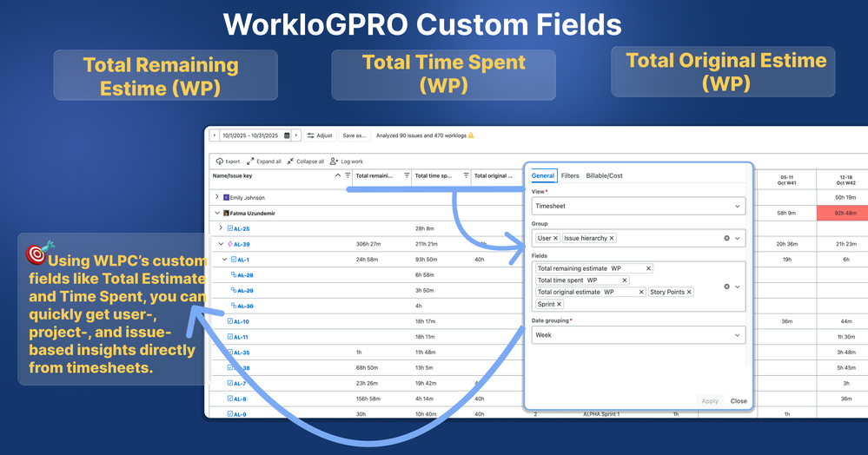Click the red 92h 48m cell

tap(842, 213)
